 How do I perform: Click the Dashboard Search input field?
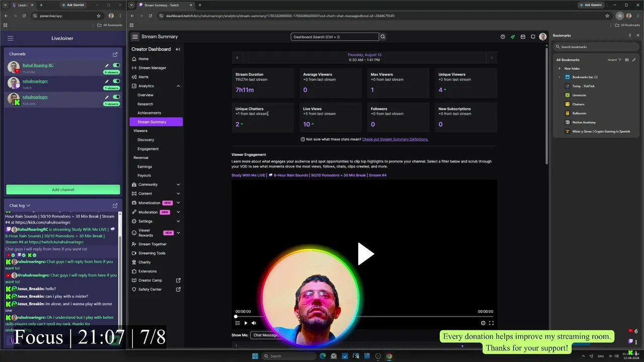pos(335,37)
